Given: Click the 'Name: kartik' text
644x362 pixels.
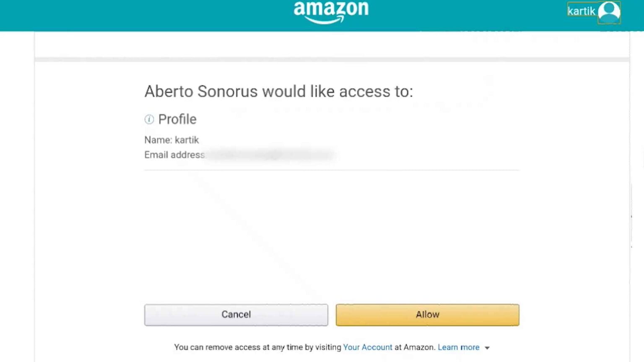Looking at the screenshot, I should coord(171,140).
